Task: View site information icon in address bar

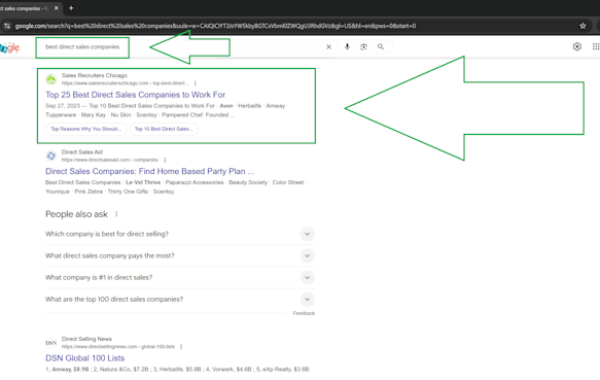Action: click(7, 26)
